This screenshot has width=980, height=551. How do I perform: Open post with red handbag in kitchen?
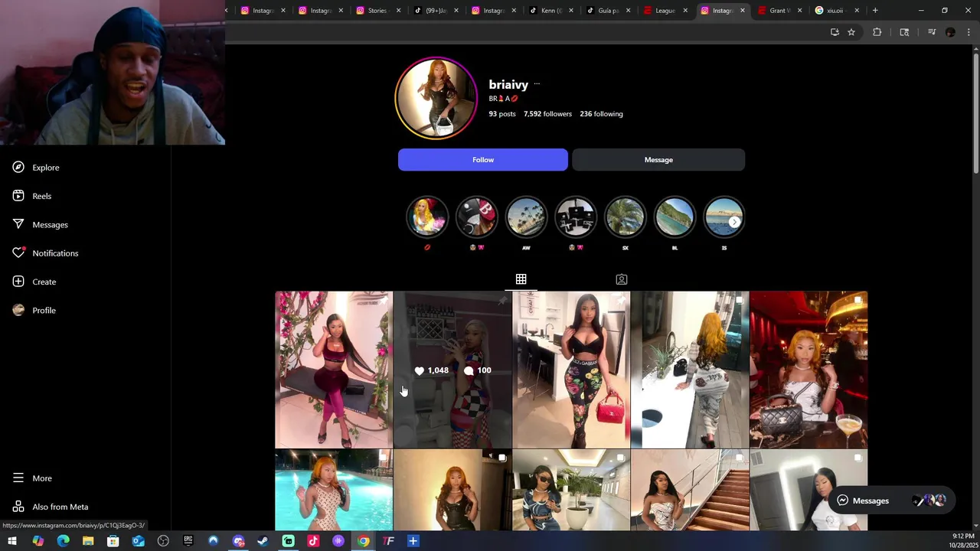tap(571, 370)
